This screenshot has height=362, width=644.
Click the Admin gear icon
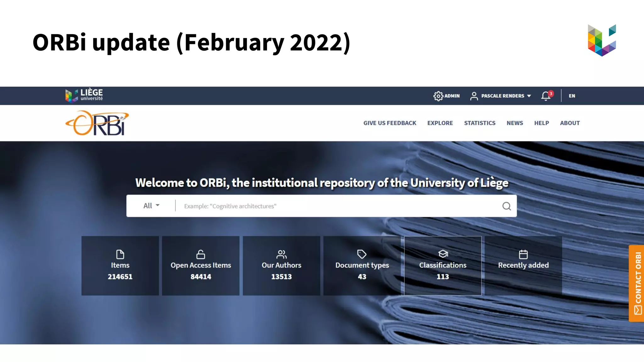[438, 96]
